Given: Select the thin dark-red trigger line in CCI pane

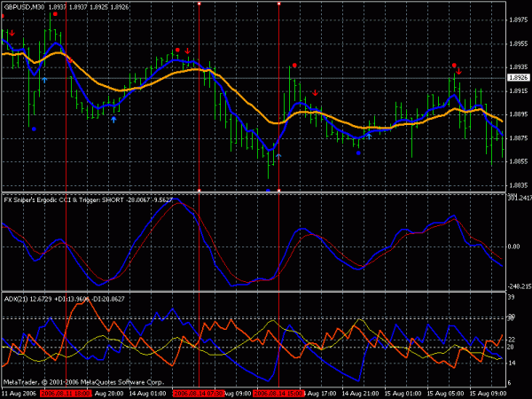Looking at the screenshot, I should [x=217, y=251].
